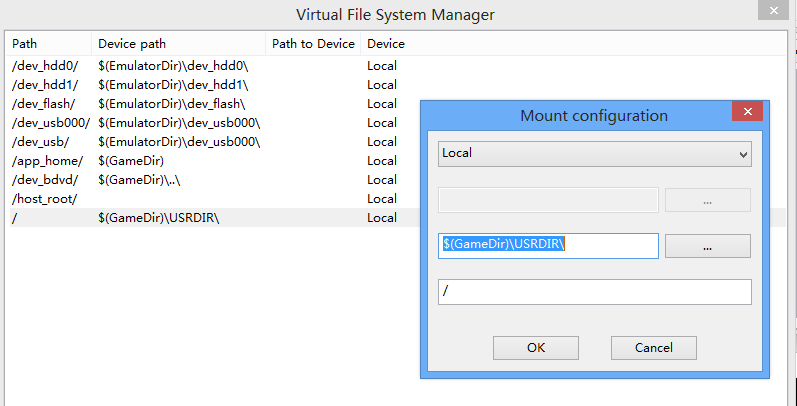Click the greyed-out empty path field
The width and height of the screenshot is (797, 406).
pyautogui.click(x=547, y=200)
